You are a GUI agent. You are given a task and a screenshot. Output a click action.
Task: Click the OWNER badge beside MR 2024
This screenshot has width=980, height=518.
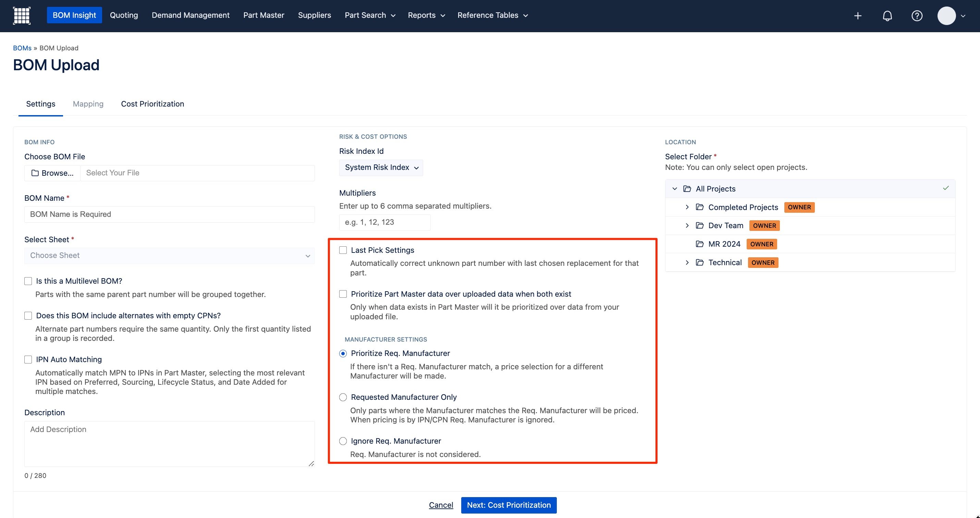762,244
